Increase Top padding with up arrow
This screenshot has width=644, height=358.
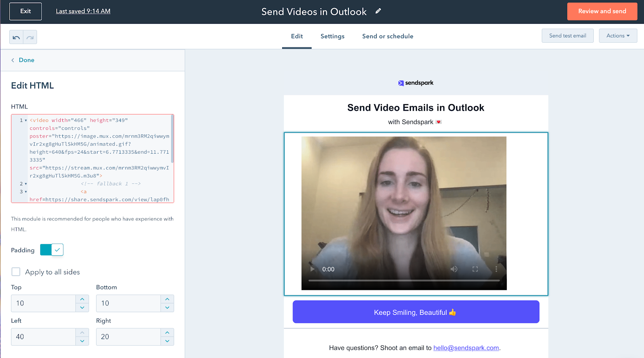point(82,299)
